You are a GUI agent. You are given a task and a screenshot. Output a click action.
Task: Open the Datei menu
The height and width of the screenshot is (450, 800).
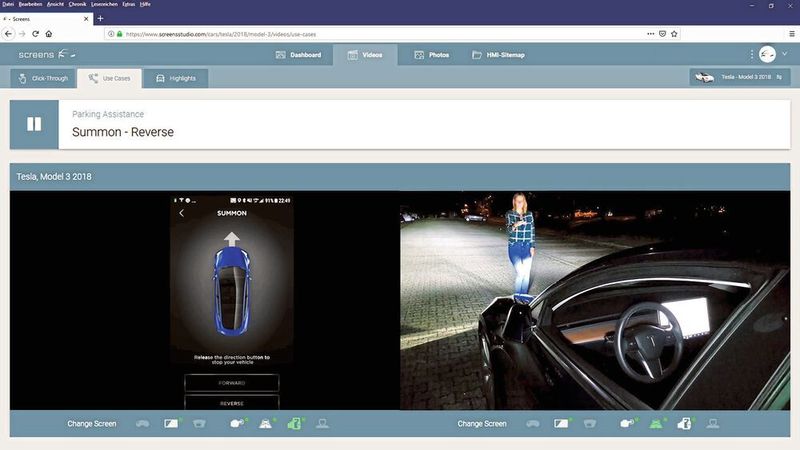pos(8,4)
